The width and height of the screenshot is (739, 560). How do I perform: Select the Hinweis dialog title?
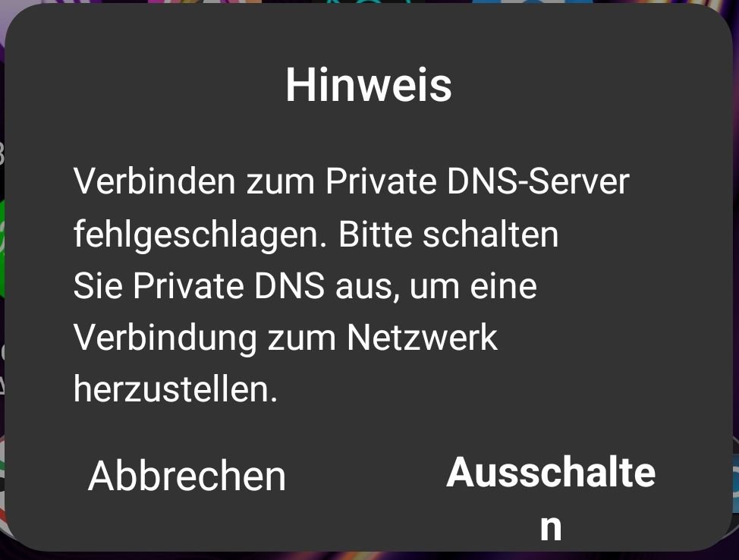tap(369, 85)
